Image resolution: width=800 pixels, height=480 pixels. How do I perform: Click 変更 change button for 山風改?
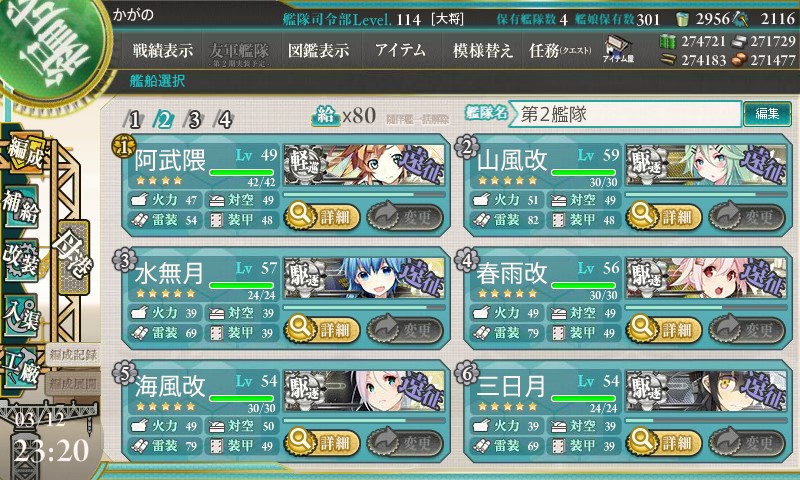point(747,217)
